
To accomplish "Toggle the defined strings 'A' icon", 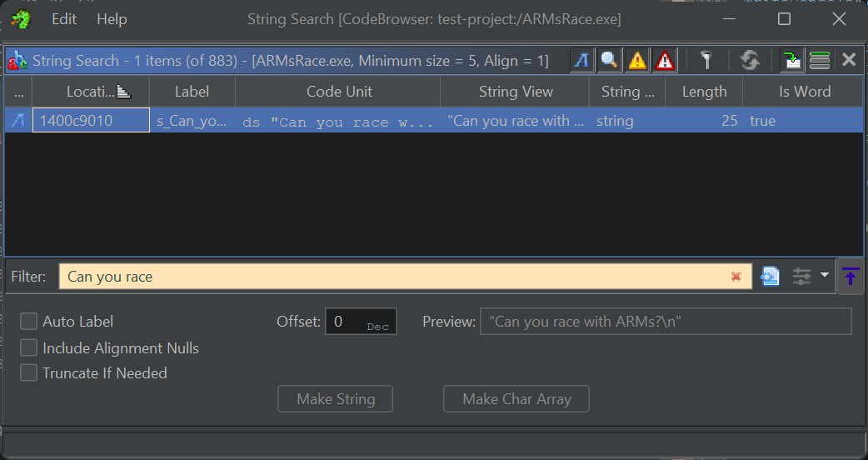I will [x=581, y=60].
